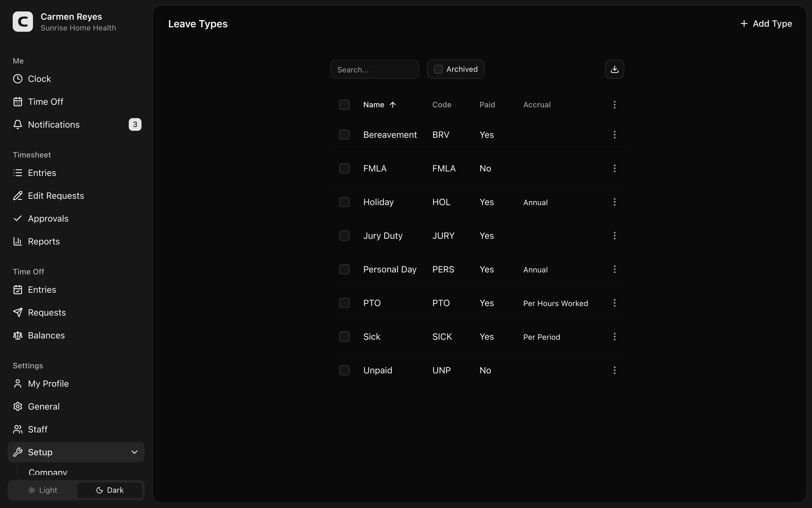Check the FMLA row checkbox
This screenshot has height=508, width=812.
pyautogui.click(x=344, y=168)
